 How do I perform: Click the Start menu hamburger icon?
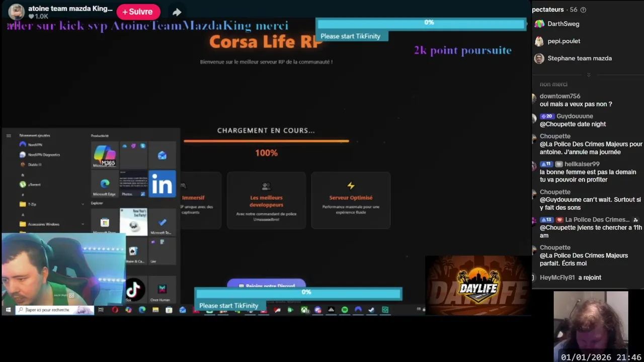click(9, 136)
